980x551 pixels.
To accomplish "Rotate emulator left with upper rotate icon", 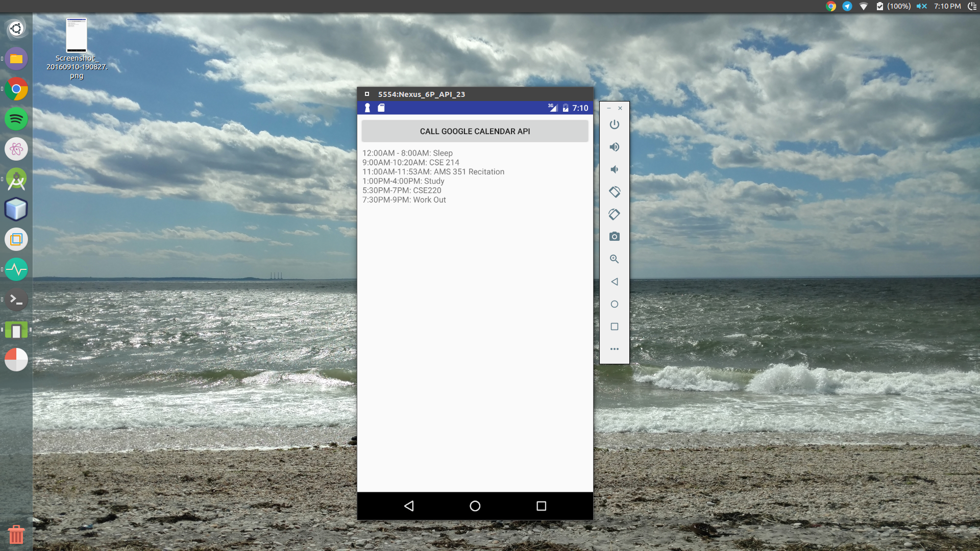I will point(614,192).
